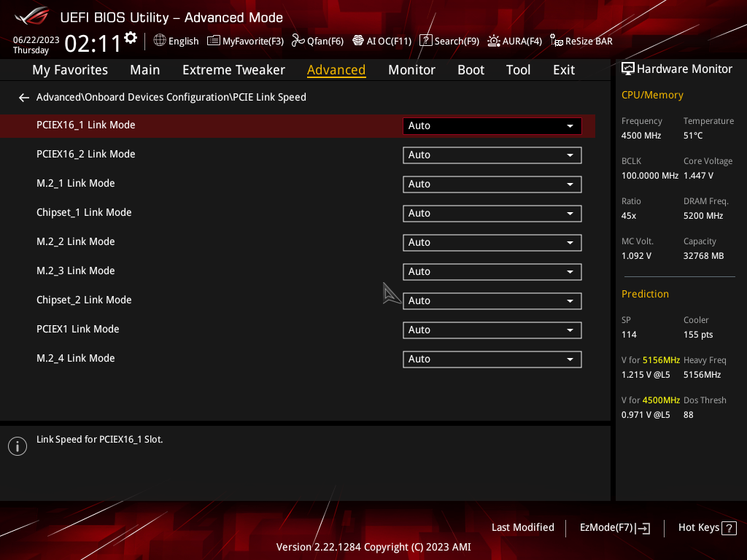Click CPU/Memory section heading
747x560 pixels.
[652, 96]
